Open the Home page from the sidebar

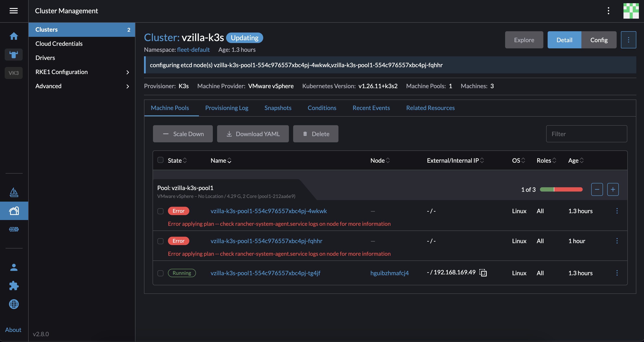click(14, 36)
